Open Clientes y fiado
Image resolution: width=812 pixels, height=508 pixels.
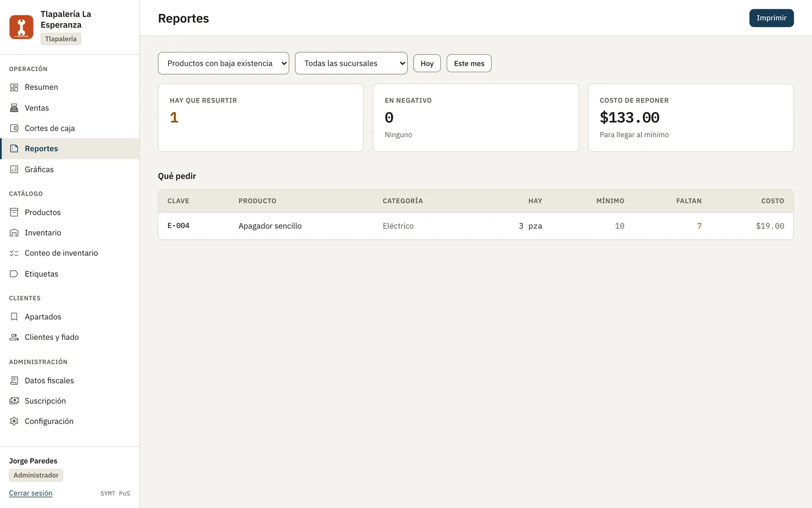(70, 337)
